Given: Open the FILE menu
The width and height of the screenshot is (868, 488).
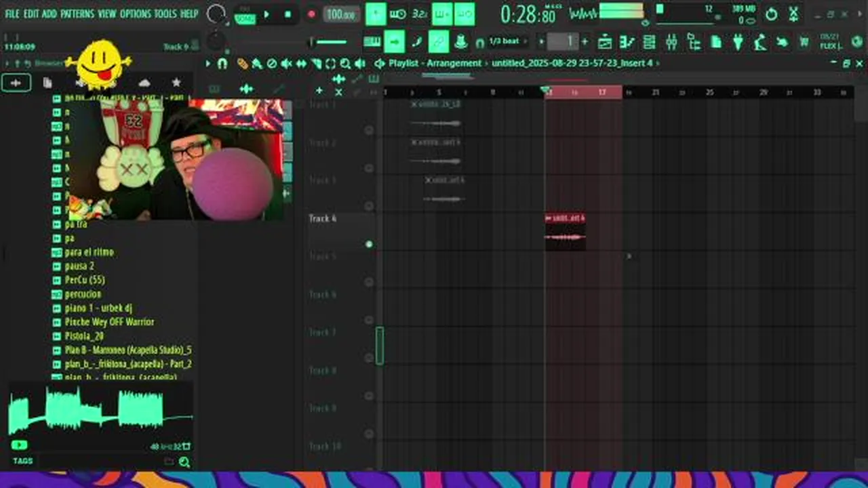Looking at the screenshot, I should tap(12, 14).
